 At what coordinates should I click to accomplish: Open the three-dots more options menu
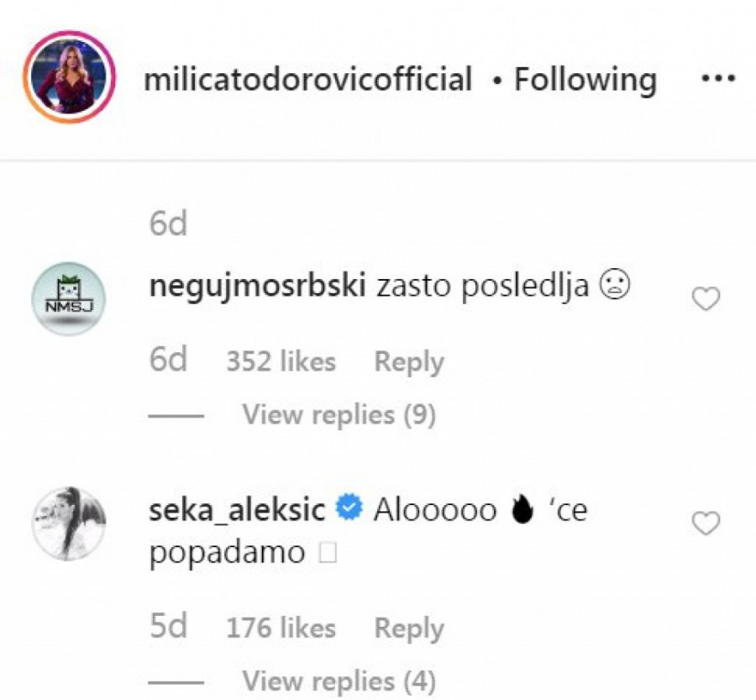point(717,80)
